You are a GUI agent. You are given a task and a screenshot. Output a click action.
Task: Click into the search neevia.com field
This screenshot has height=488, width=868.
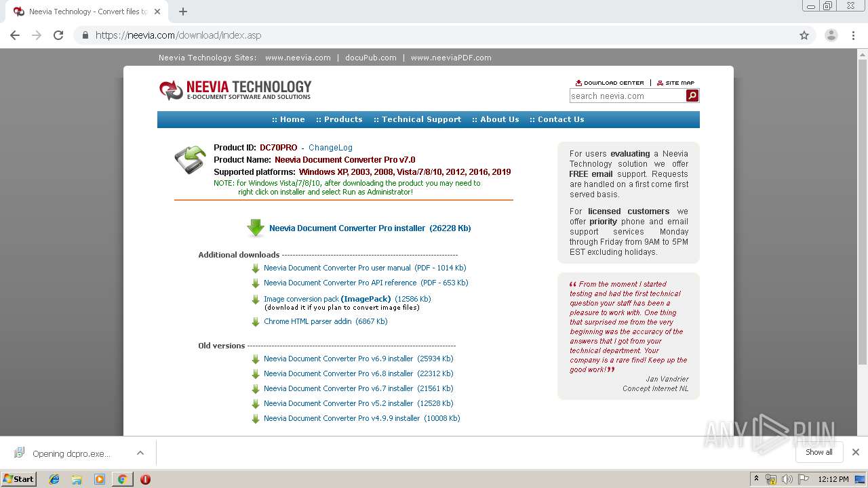coord(627,96)
